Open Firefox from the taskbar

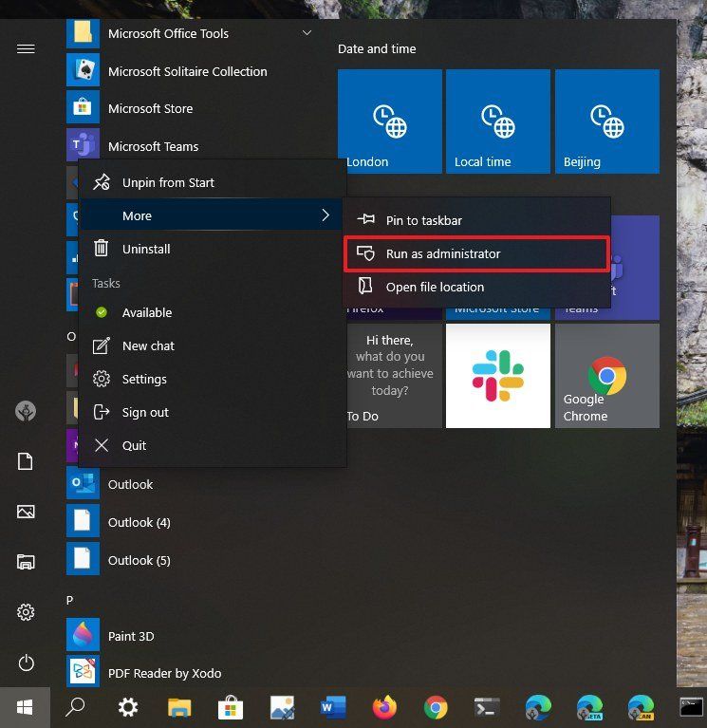pyautogui.click(x=384, y=707)
